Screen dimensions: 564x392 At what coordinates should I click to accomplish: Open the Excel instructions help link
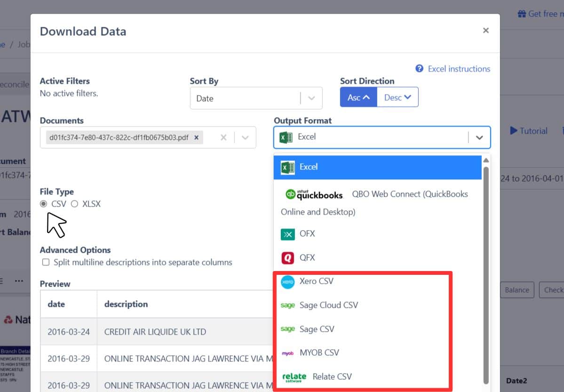coord(459,69)
